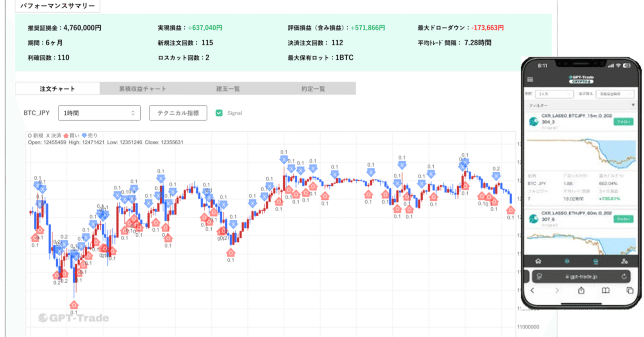
Task: Click the Safari tabs icon
Action: 630,290
